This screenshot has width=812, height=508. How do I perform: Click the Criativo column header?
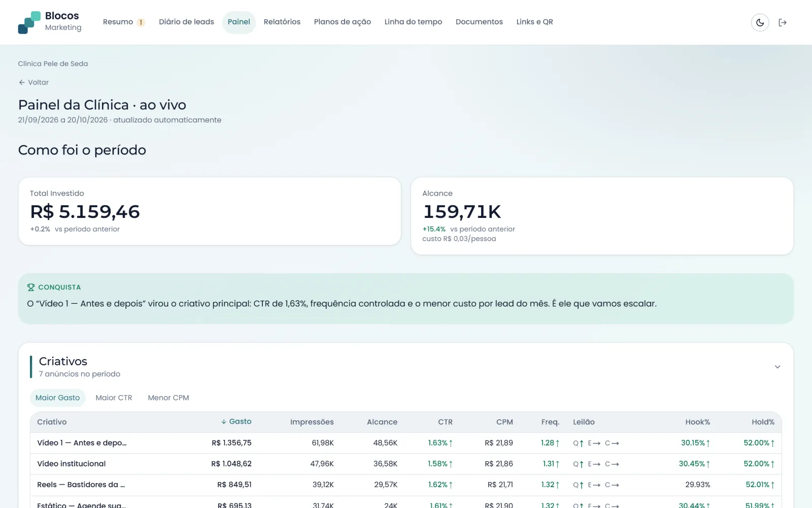coord(52,422)
